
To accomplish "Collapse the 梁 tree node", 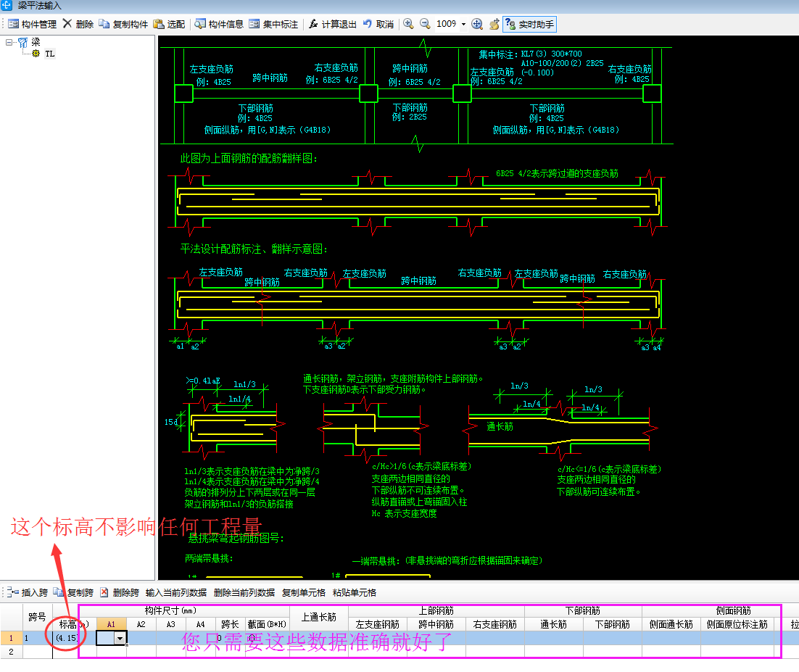I will point(9,42).
